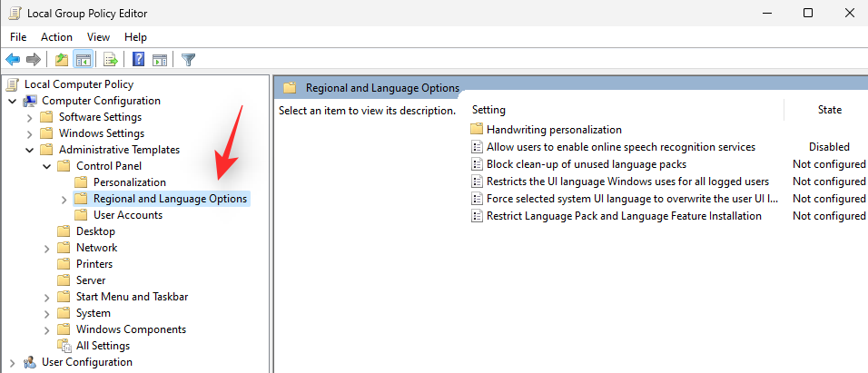Viewport: 868px width, 373px height.
Task: Select the Personalization tree item
Action: click(x=130, y=182)
